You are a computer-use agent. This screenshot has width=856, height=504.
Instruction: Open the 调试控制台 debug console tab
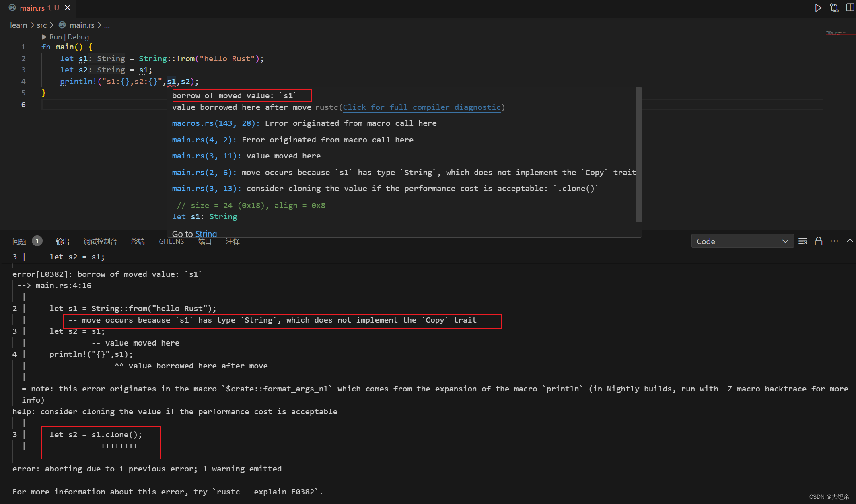point(100,241)
